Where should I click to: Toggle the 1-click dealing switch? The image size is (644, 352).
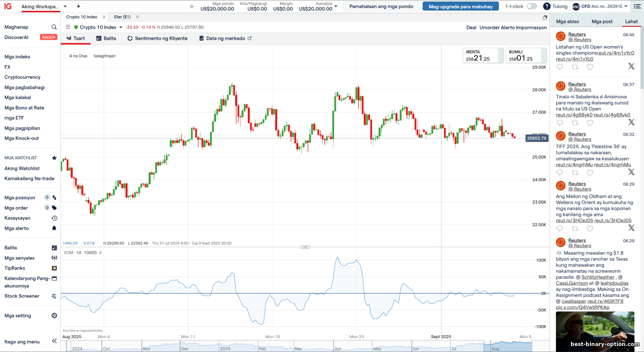tap(532, 6)
